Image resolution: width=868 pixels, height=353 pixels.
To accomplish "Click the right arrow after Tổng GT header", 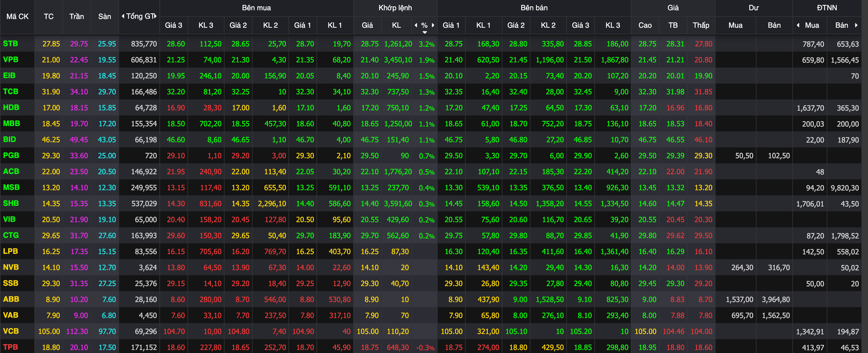I will pos(155,16).
